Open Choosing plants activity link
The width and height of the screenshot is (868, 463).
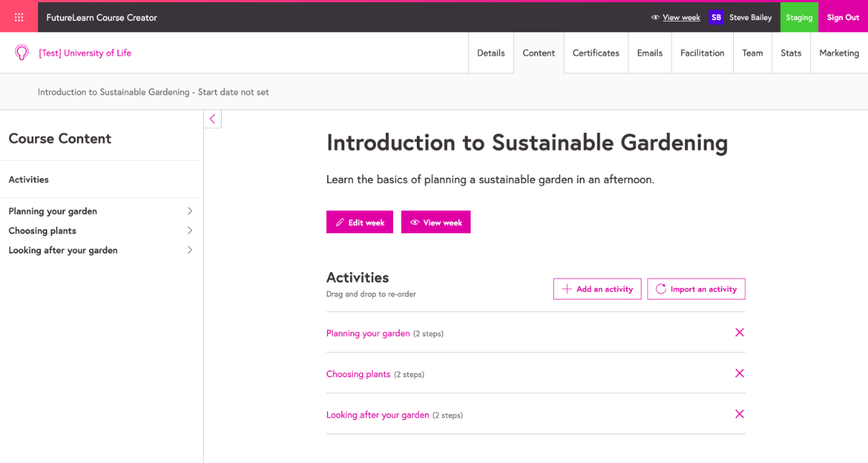359,374
